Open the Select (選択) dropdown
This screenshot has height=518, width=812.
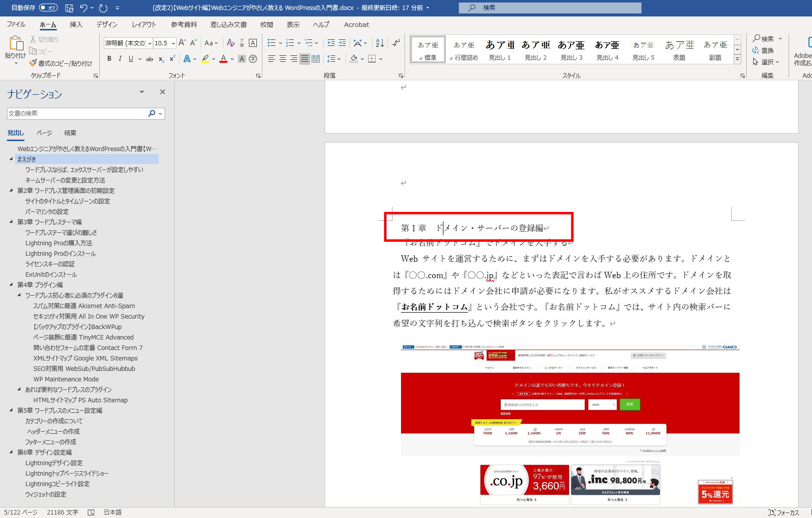click(766, 62)
